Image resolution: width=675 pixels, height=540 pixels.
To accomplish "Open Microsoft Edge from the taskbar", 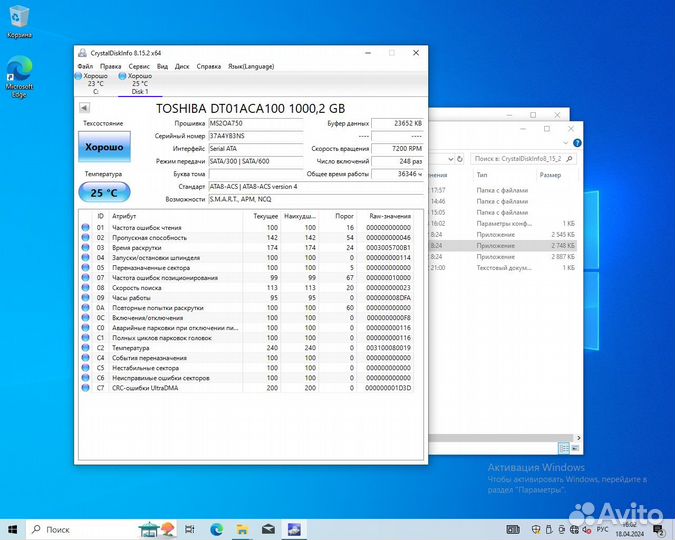I will coord(217,529).
